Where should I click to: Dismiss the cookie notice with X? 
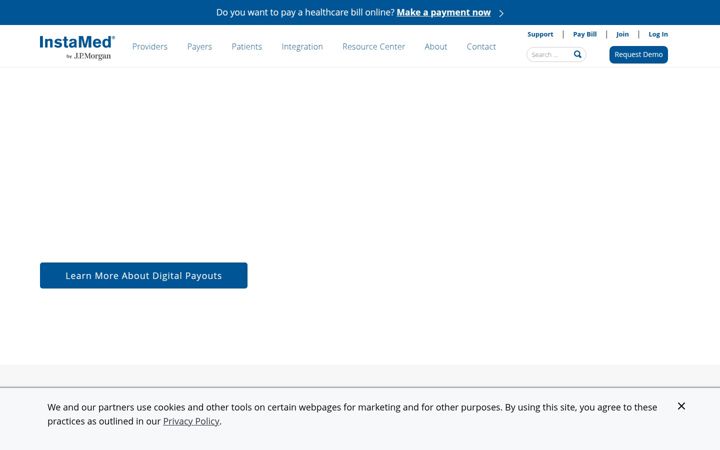(681, 406)
